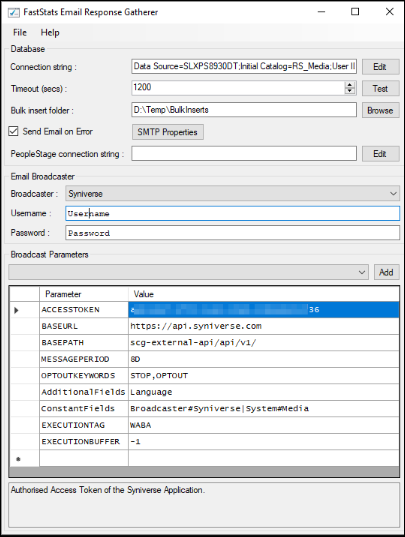Focus the PeopleStage connection string field
Viewport: 405px width, 537px height.
tap(244, 153)
